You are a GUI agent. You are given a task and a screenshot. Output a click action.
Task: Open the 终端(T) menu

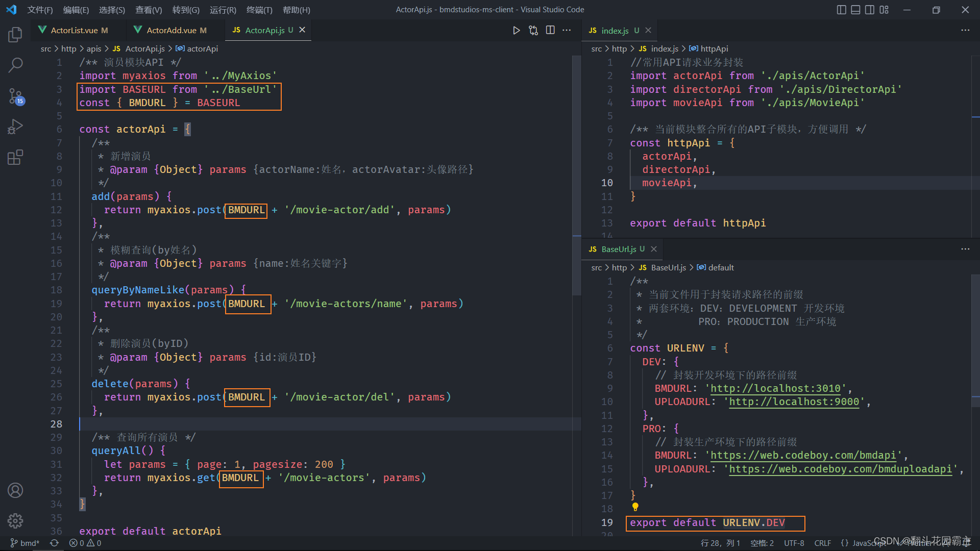pos(259,10)
